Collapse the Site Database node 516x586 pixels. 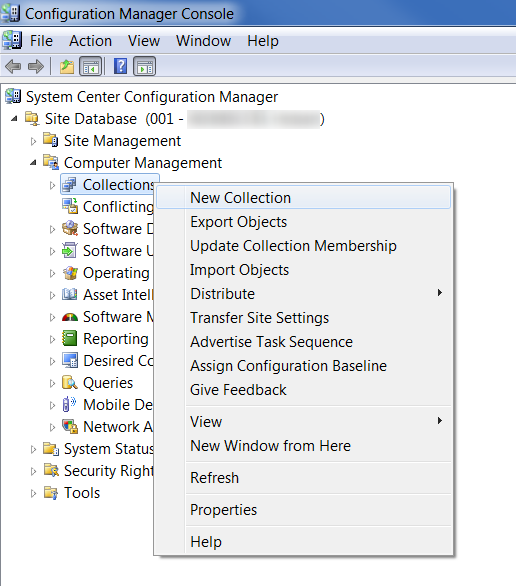pos(14,119)
